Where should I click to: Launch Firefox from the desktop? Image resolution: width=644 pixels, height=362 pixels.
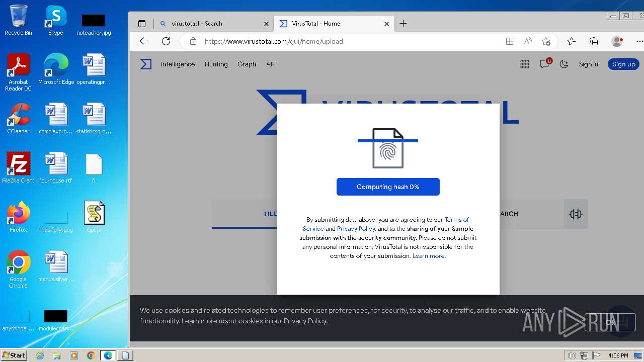pyautogui.click(x=18, y=217)
